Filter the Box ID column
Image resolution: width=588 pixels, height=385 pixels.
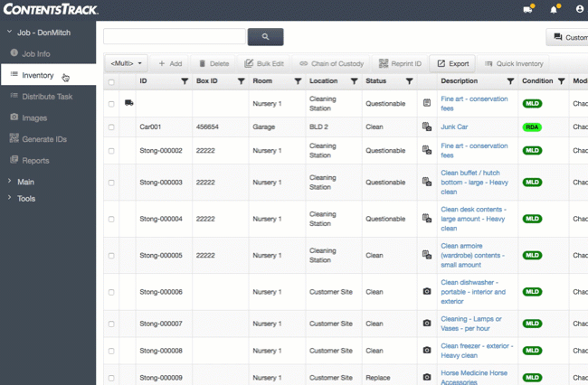tap(242, 81)
